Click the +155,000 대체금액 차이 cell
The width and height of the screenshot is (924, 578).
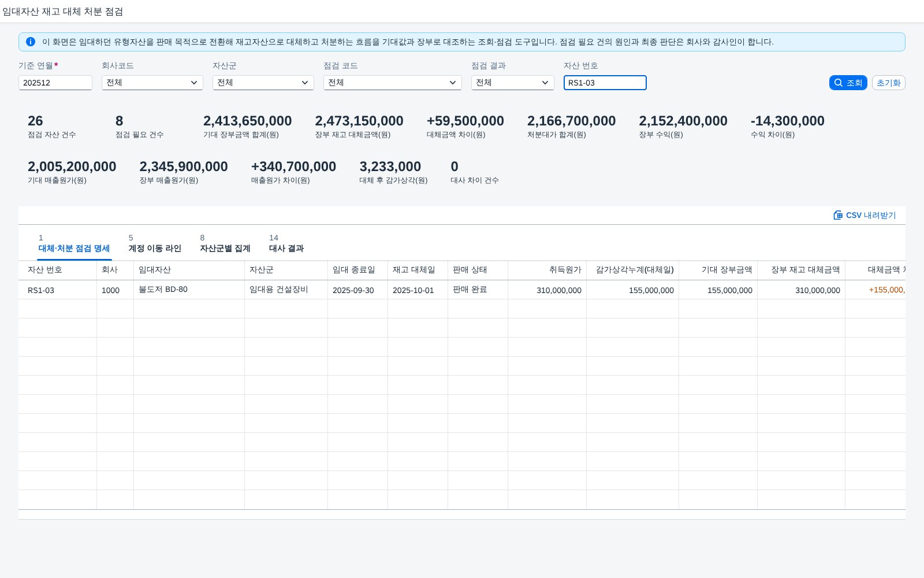pos(875,290)
